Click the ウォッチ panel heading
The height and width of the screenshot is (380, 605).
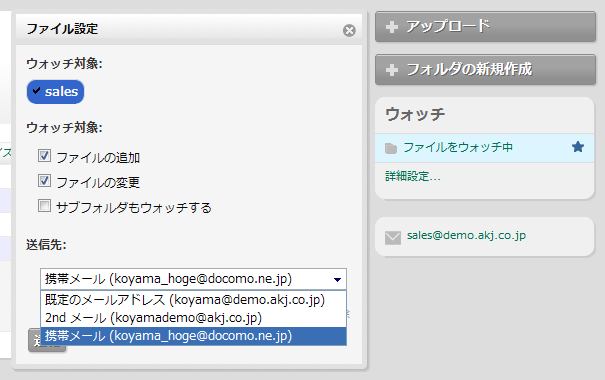(415, 114)
